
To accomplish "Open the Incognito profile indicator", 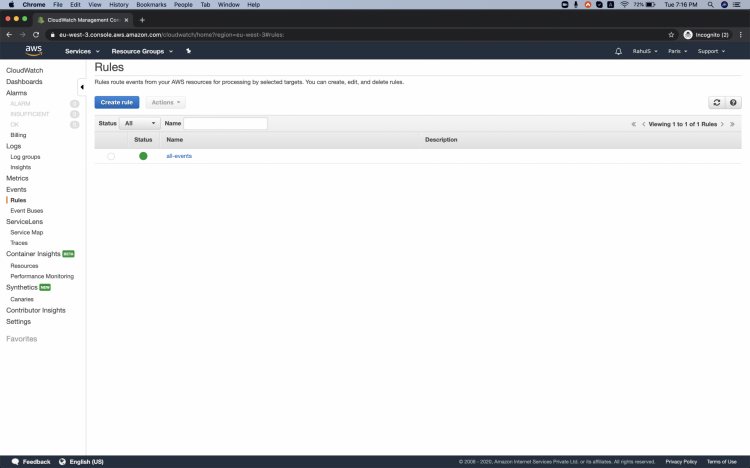I will pos(706,34).
